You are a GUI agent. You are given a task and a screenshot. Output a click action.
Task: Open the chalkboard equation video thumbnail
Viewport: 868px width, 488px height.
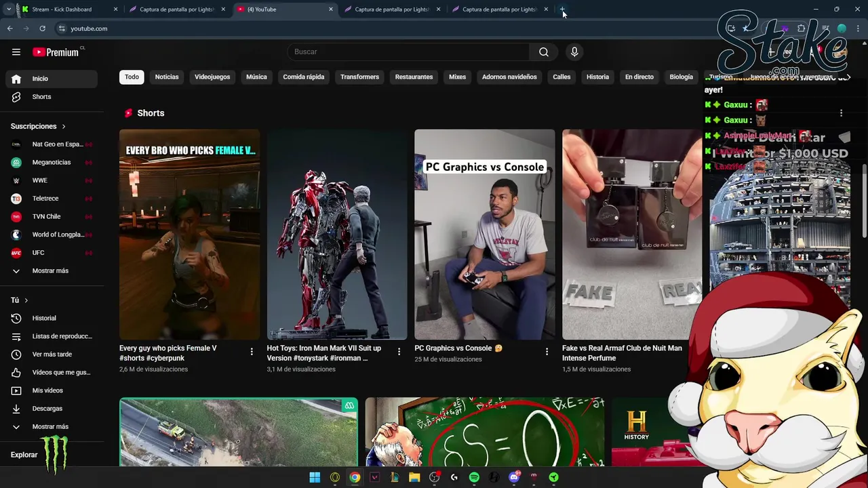click(485, 432)
